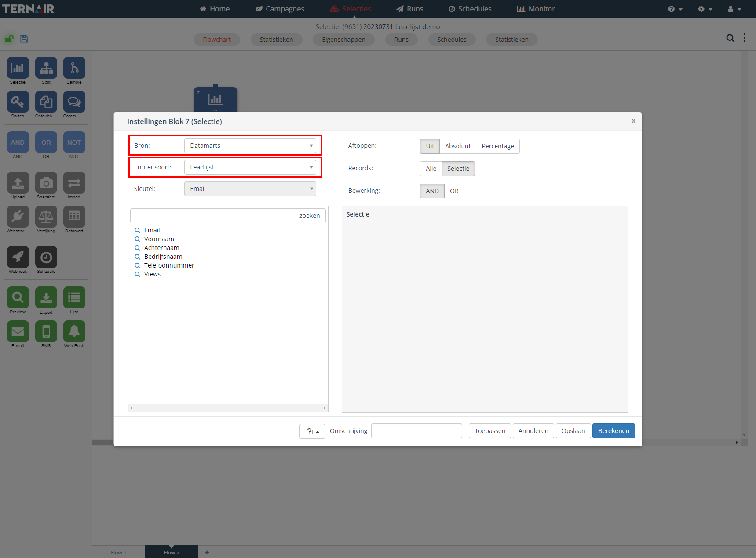756x558 pixels.
Task: Click the Schedule block icon in palette
Action: [46, 257]
